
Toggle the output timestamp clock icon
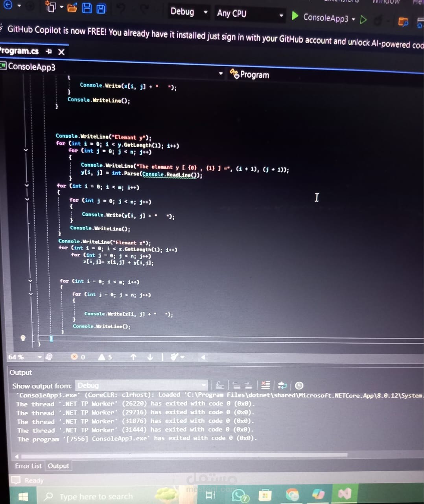point(299,385)
